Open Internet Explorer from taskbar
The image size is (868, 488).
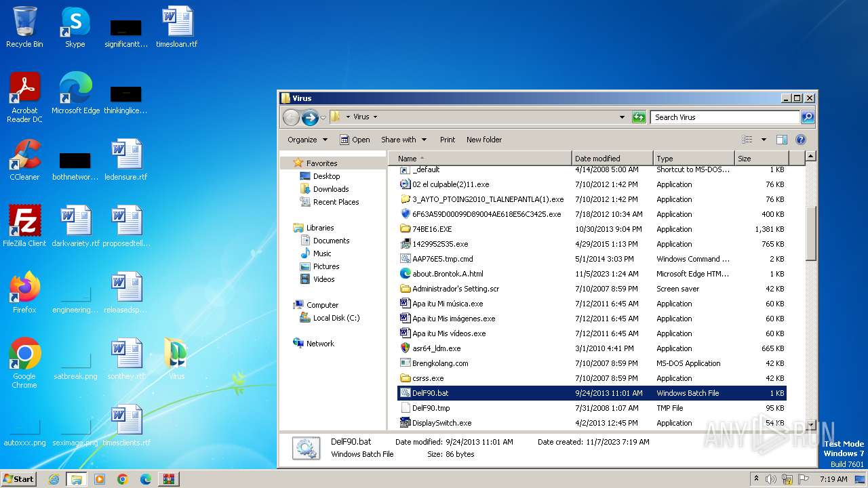[54, 479]
